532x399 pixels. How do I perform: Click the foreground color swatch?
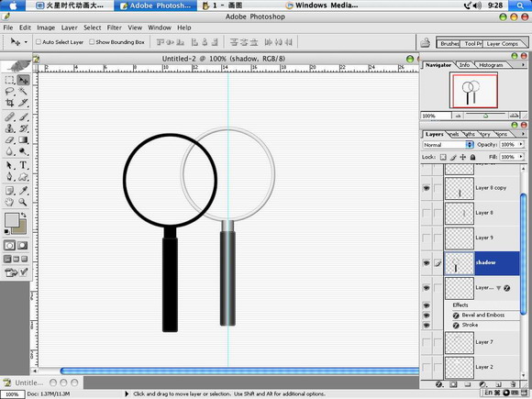[x=12, y=220]
